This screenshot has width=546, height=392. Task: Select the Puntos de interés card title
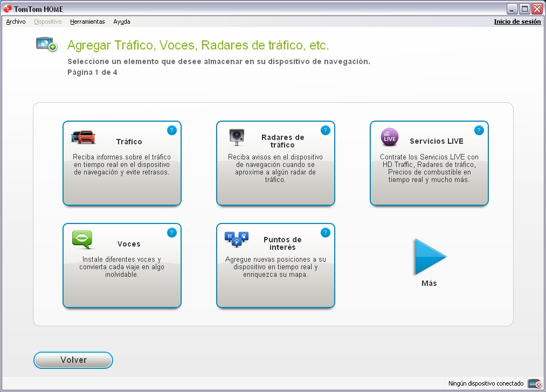tap(282, 243)
